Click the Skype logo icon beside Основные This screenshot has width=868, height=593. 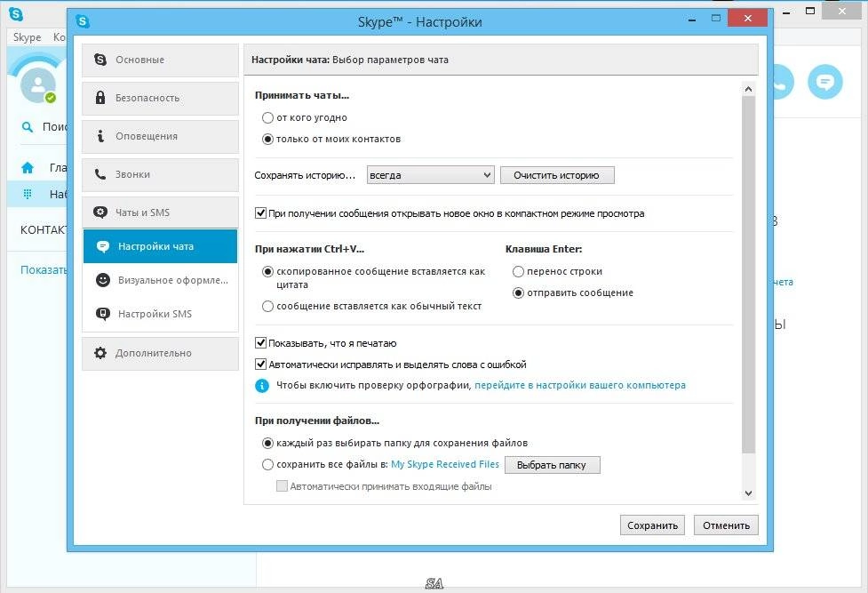click(x=100, y=60)
